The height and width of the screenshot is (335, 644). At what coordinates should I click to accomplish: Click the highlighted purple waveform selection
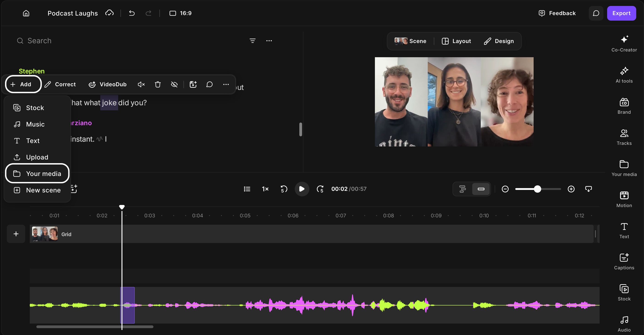(128, 305)
